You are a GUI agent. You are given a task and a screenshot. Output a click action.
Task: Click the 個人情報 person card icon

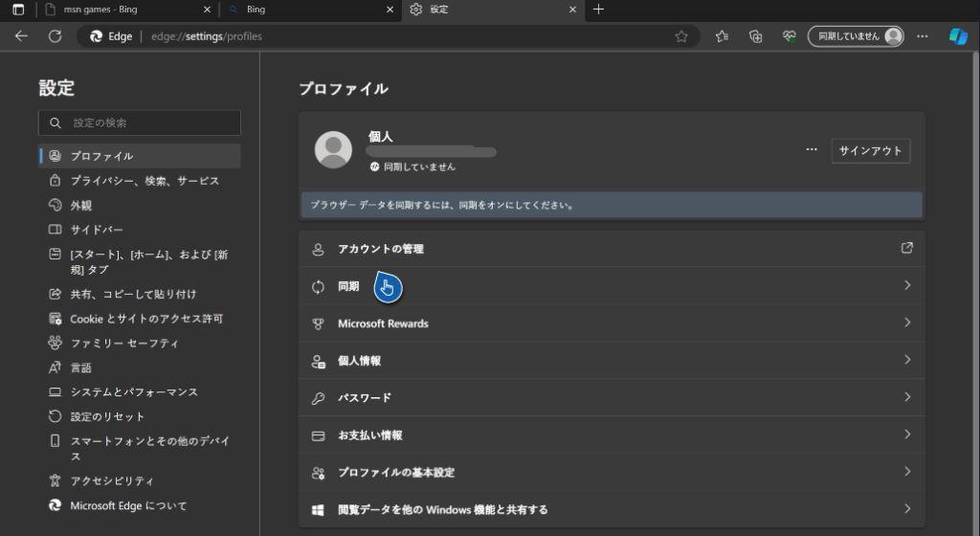coord(318,361)
